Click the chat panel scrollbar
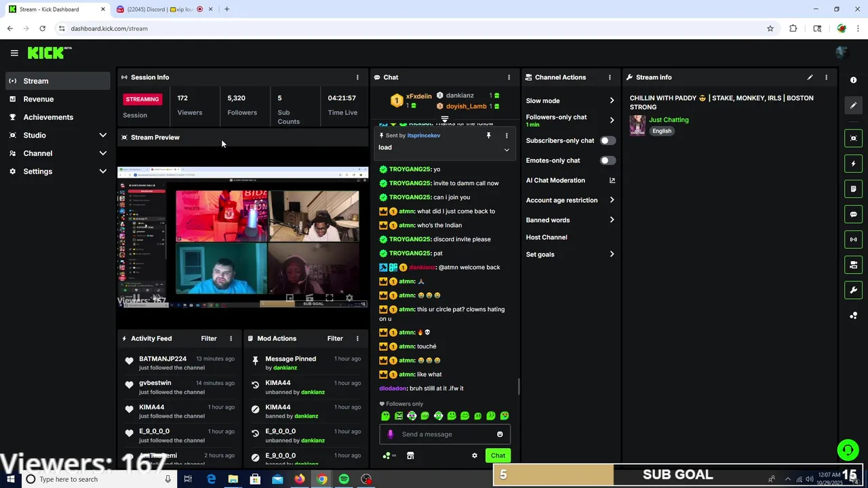The width and height of the screenshot is (868, 488). (519, 387)
